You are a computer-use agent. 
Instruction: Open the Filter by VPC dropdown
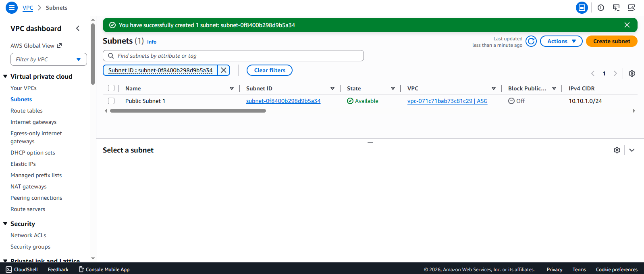[x=49, y=59]
